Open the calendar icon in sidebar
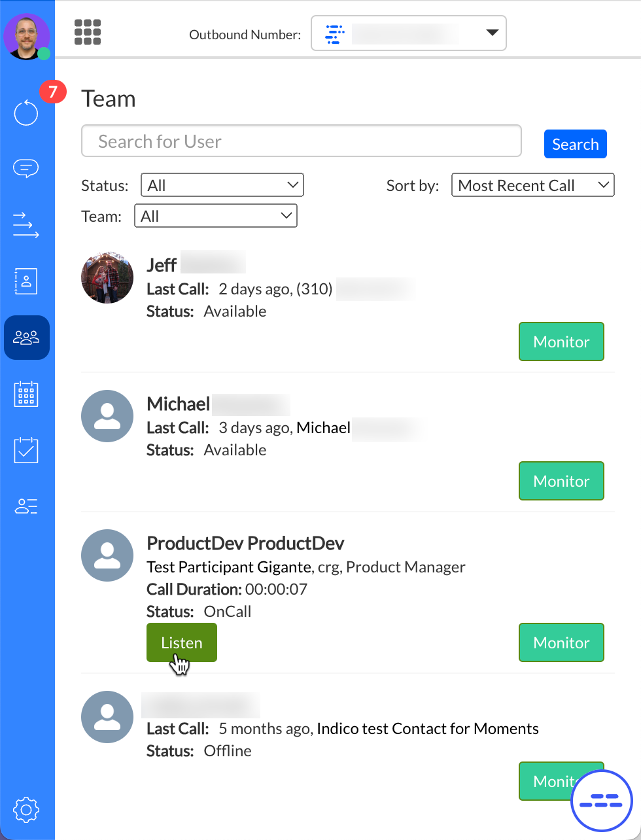 click(26, 394)
